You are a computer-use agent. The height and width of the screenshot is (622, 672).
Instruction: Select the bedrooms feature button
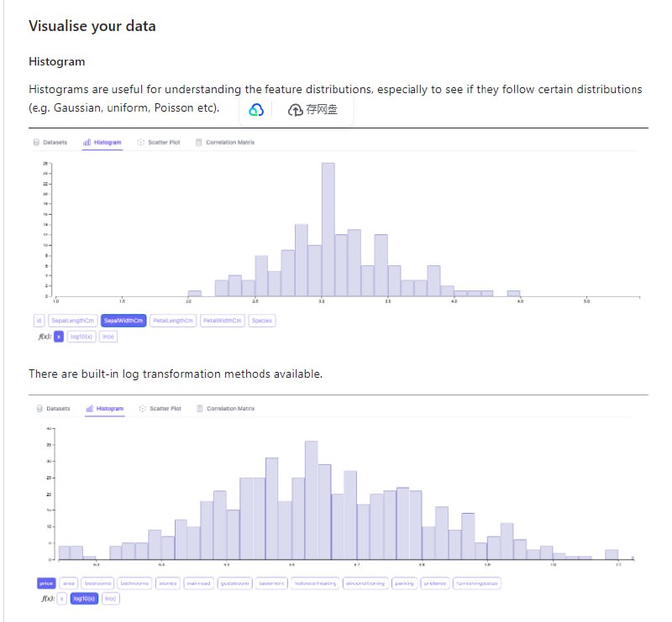[x=97, y=583]
